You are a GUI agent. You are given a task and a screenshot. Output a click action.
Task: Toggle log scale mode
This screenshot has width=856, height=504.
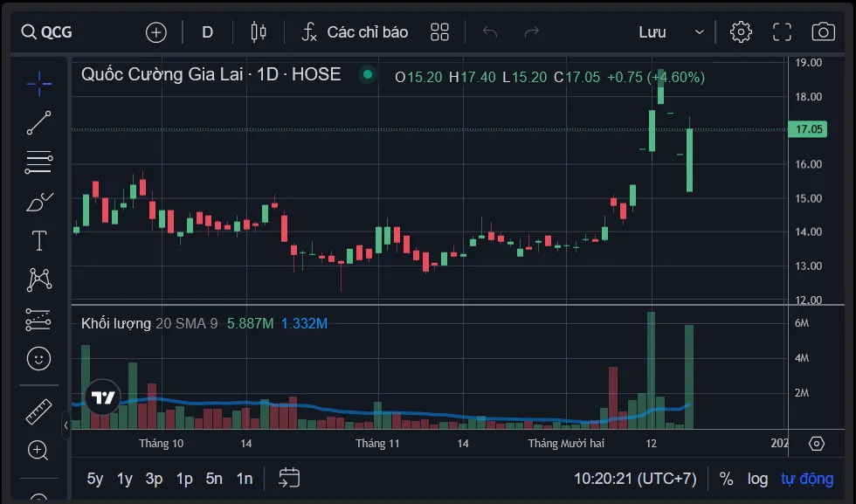pyautogui.click(x=758, y=479)
